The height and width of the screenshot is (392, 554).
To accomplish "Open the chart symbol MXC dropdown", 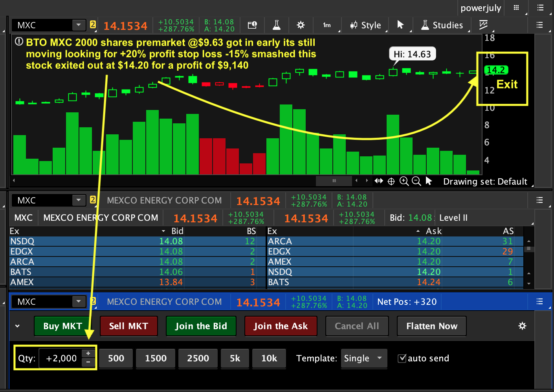I will click(x=79, y=25).
